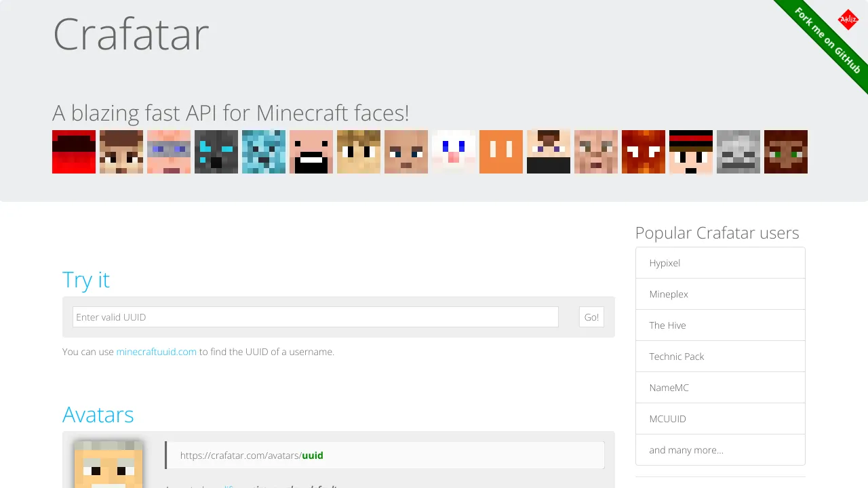868x488 pixels.
Task: Click the grey stone skeleton face
Action: tap(738, 152)
